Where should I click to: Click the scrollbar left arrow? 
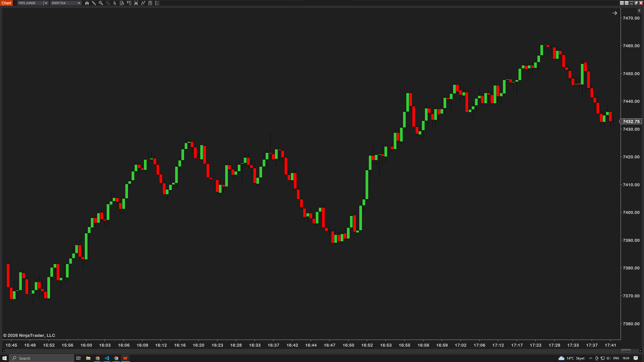tap(3, 351)
